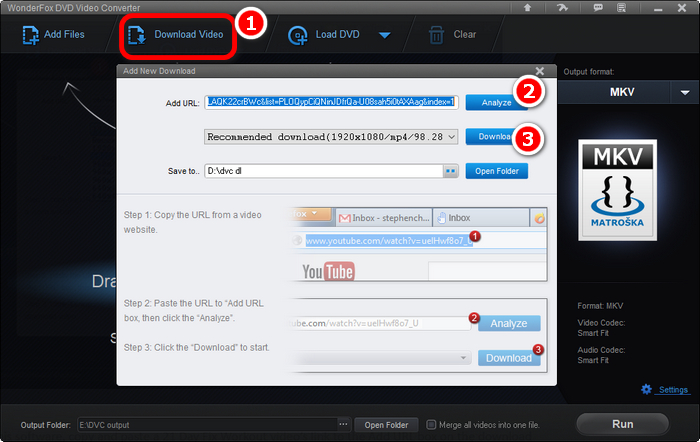Open the MKV output format dropdown arrow
The width and height of the screenshot is (700, 442).
[x=685, y=92]
